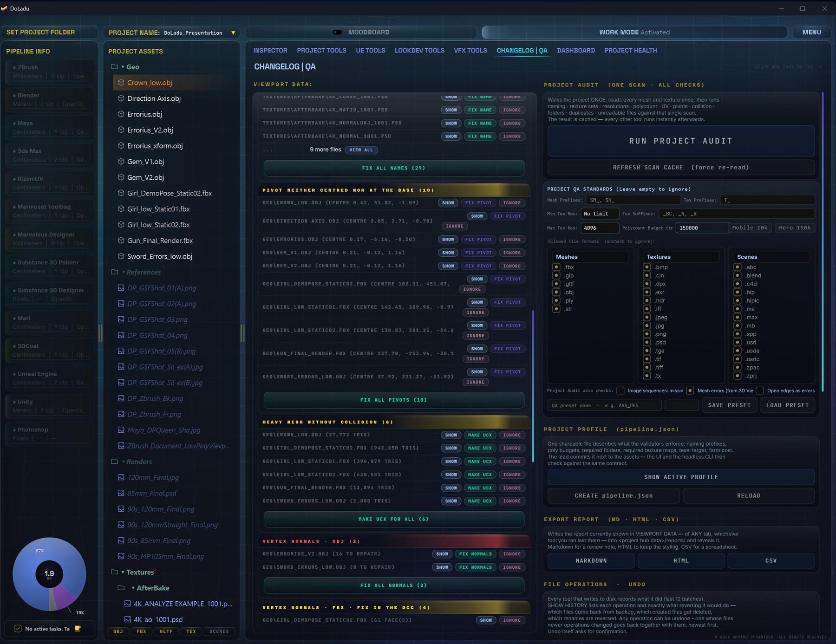
Task: Click the disk usage donut chart
Action: click(49, 574)
